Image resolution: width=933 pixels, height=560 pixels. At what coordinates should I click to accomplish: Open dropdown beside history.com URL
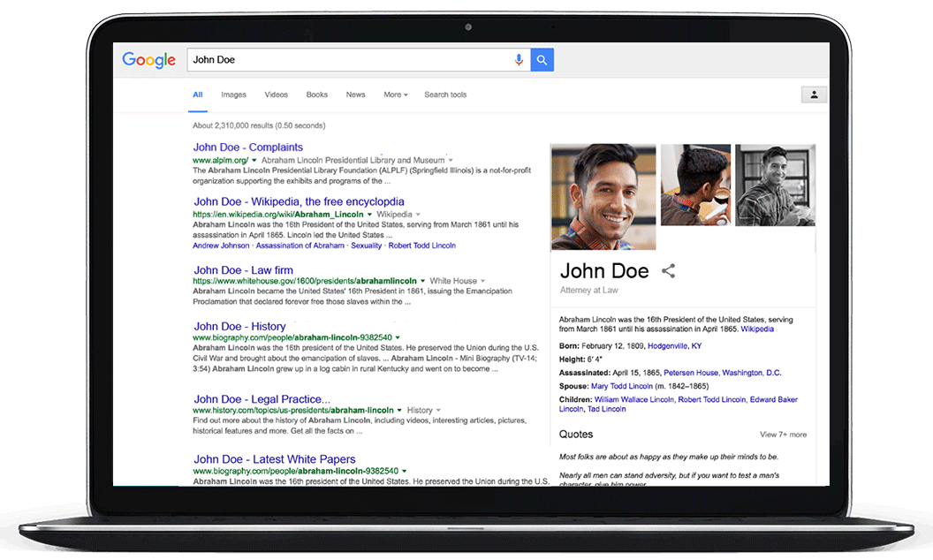tap(399, 410)
